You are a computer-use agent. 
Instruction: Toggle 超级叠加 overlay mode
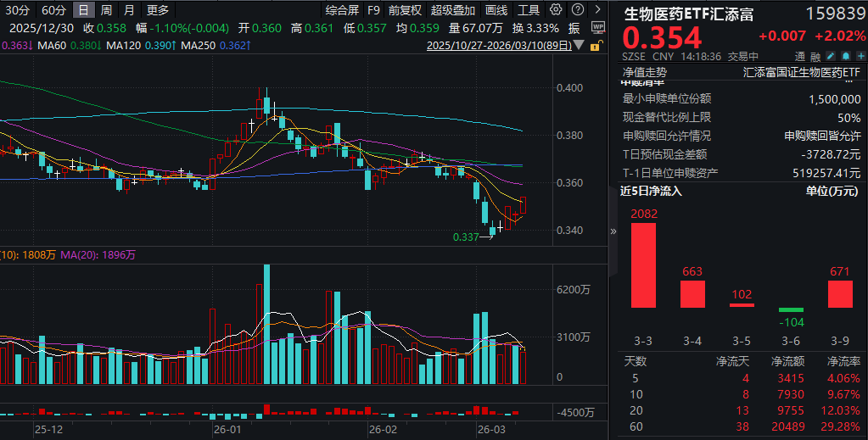453,10
